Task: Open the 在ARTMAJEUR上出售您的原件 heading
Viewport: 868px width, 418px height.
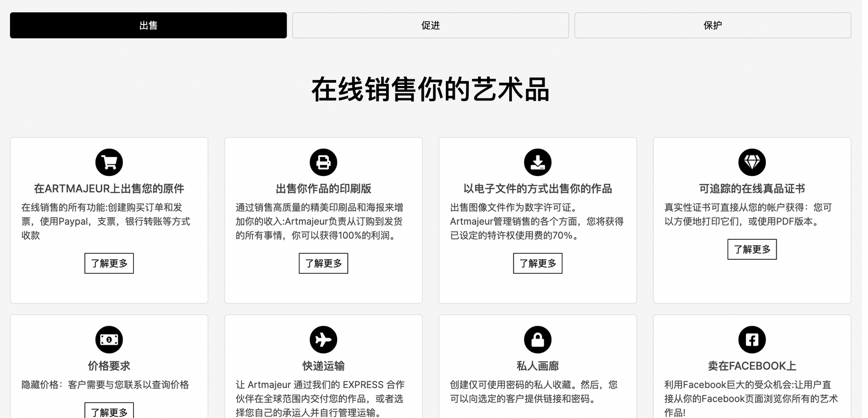Action: [109, 189]
